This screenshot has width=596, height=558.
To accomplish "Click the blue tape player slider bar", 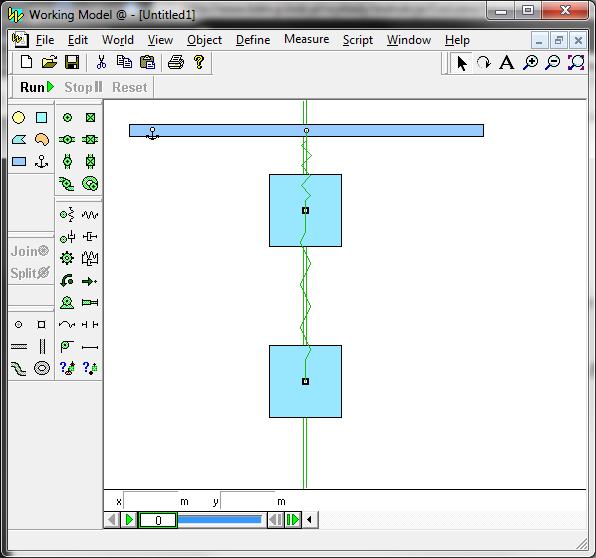I will (220, 520).
